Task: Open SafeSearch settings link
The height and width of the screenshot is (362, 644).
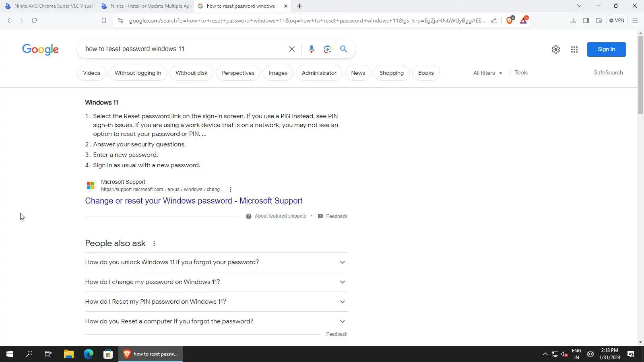Action: pos(609,73)
